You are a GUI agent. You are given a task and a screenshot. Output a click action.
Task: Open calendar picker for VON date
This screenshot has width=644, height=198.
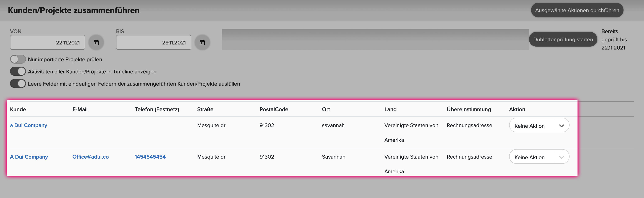tap(96, 42)
